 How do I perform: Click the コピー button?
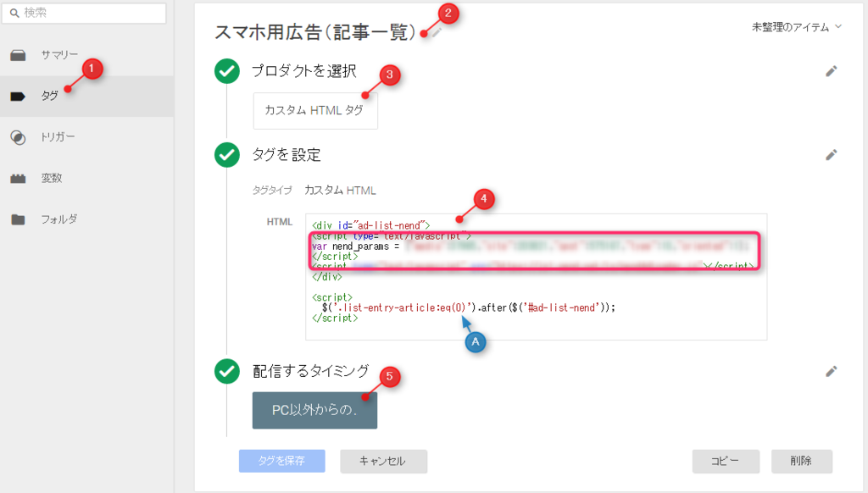[x=726, y=461]
